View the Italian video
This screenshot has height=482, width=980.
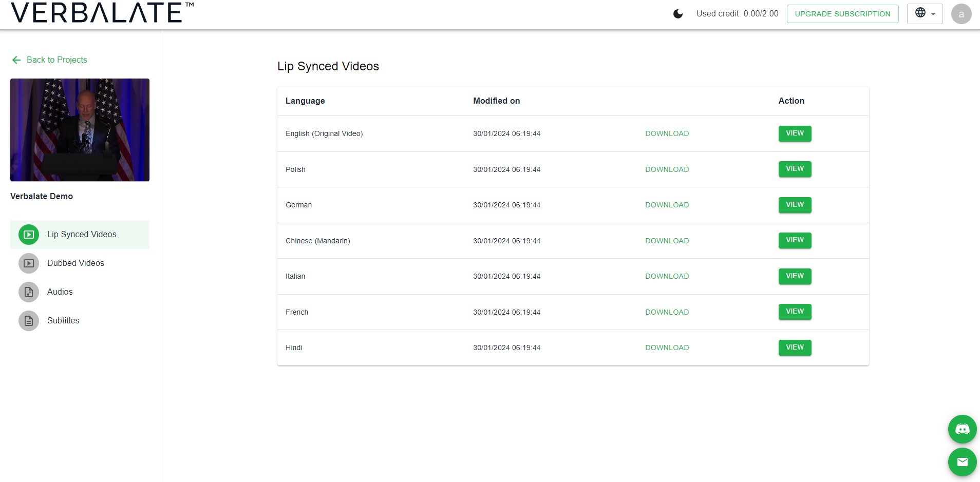795,276
